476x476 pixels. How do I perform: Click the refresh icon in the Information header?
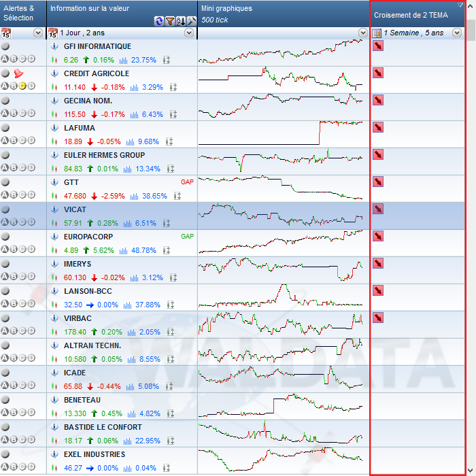pos(159,21)
